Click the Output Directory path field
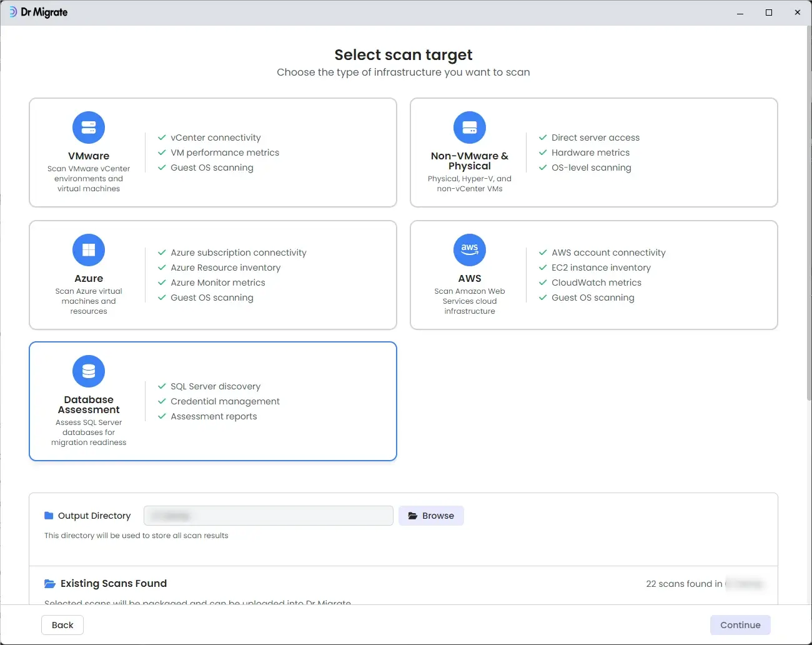Viewport: 812px width, 645px height. 269,516
